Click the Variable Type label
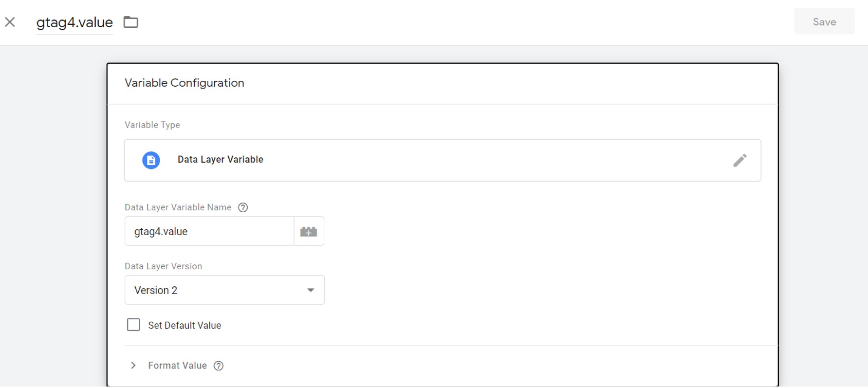Screen dimensions: 868x388 [152, 125]
